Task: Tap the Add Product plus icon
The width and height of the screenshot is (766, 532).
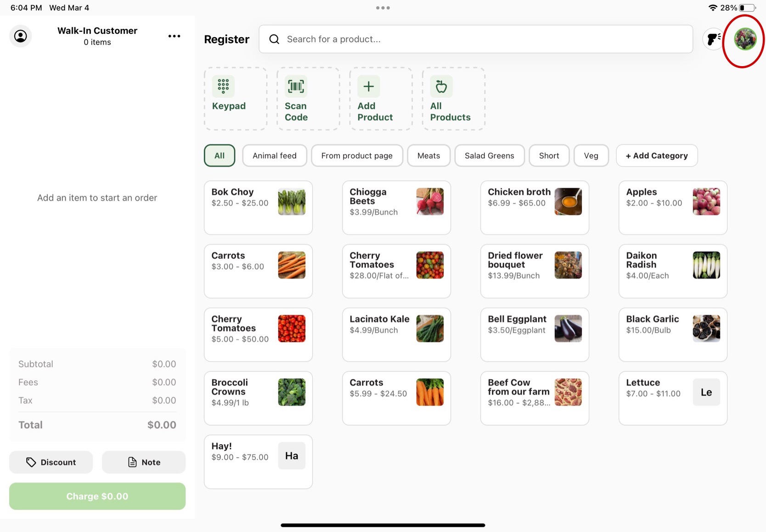Action: click(x=368, y=87)
